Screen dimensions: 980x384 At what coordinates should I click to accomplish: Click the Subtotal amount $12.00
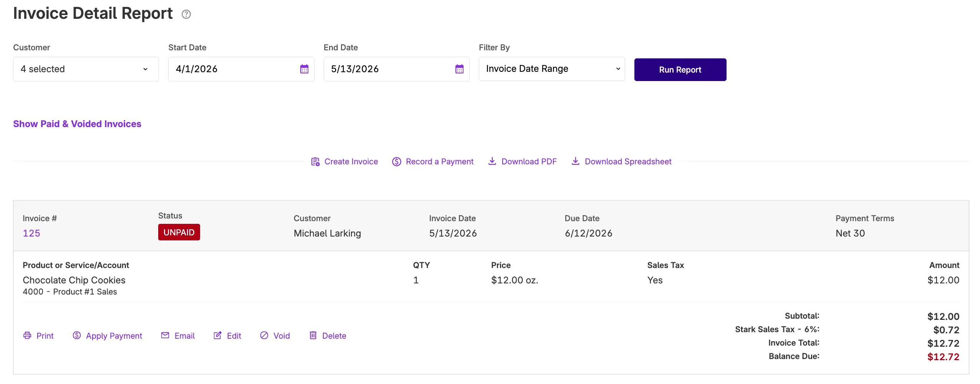click(943, 316)
